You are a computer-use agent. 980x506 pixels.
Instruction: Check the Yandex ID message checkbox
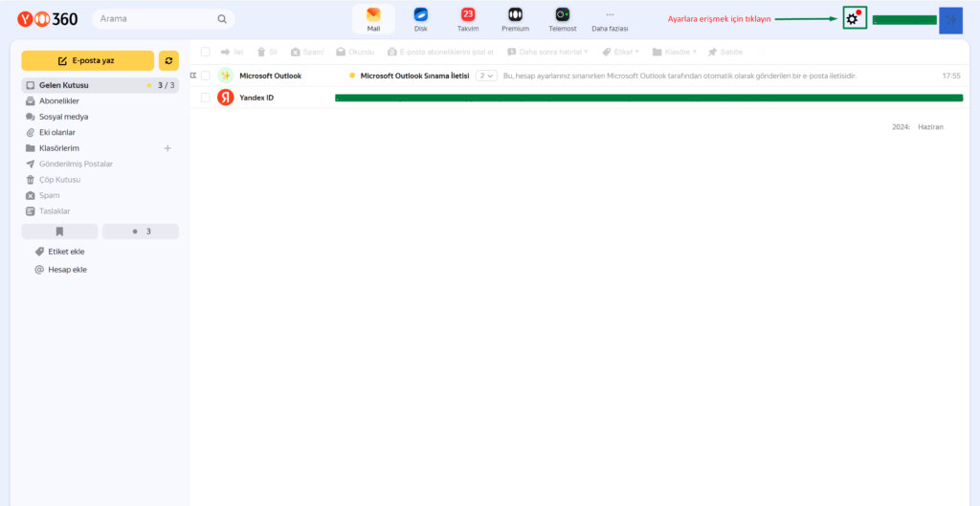click(205, 98)
